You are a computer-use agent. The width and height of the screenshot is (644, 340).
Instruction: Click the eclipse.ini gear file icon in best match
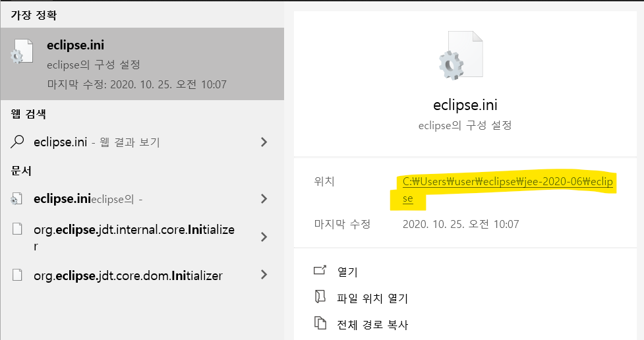coord(22,51)
